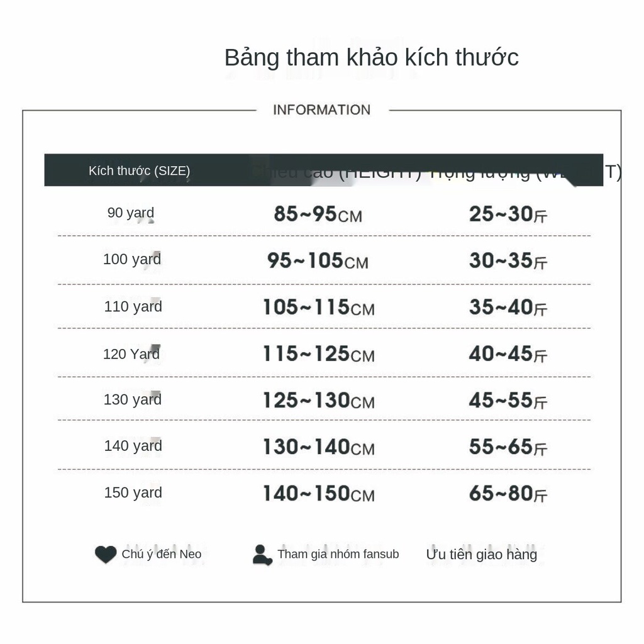Click the Ưu tiên giao hàng text
Screen dimensions: 644x644
click(x=481, y=555)
